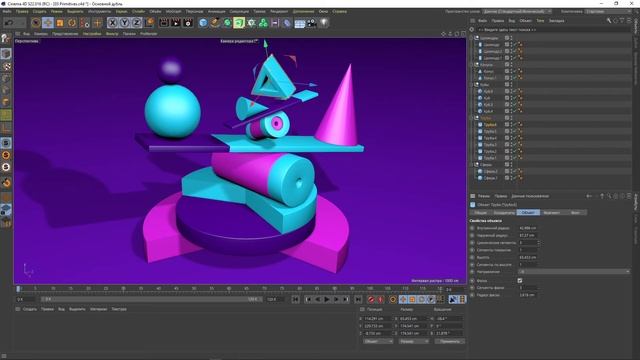Toggle Position keyframe recording icon
This screenshot has width=640, height=360.
click(403, 300)
